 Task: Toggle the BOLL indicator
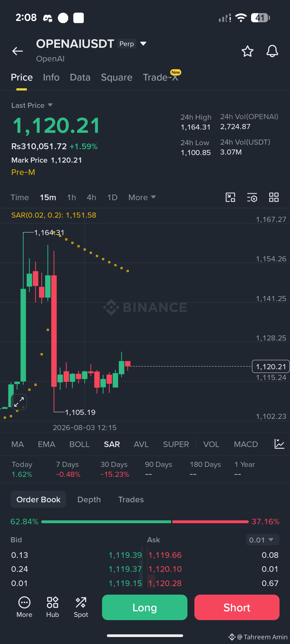click(79, 444)
